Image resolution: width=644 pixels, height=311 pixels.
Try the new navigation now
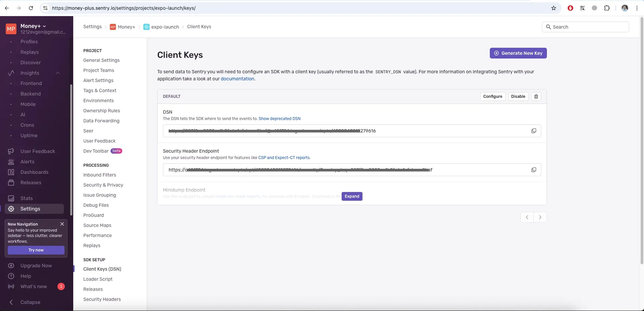(36, 250)
